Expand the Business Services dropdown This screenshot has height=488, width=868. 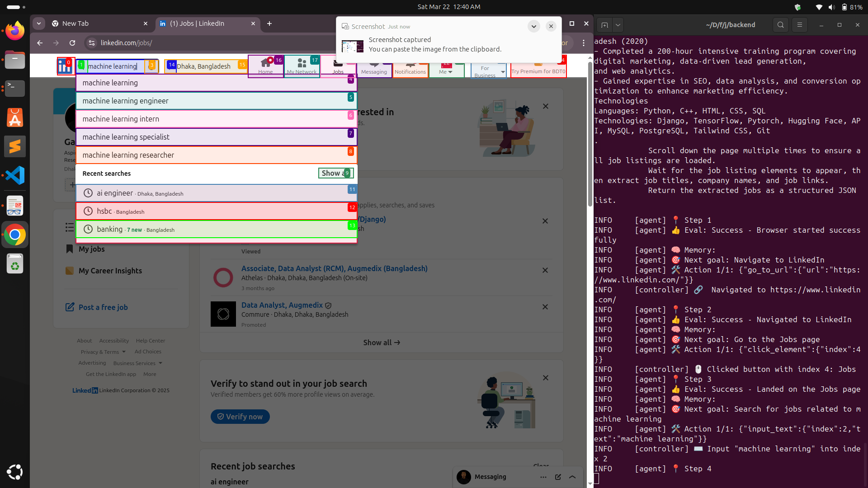pyautogui.click(x=138, y=363)
